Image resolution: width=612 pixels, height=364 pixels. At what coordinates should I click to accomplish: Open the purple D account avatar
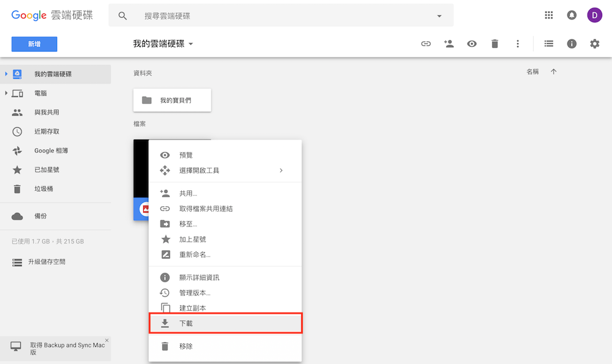(594, 15)
